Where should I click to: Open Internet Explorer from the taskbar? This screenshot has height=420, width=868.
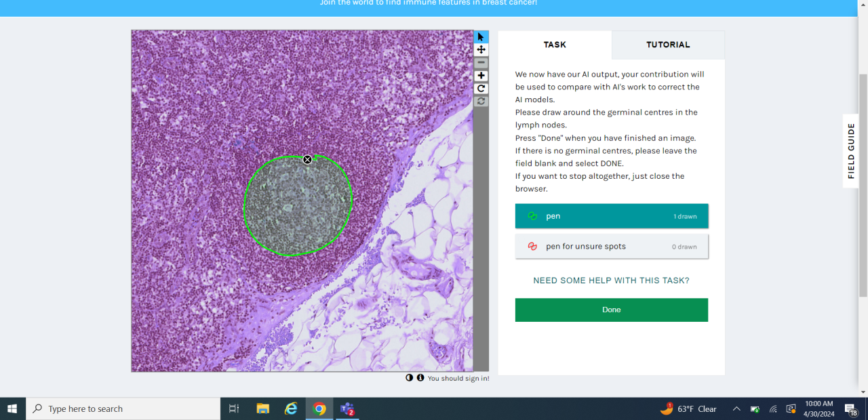point(291,408)
